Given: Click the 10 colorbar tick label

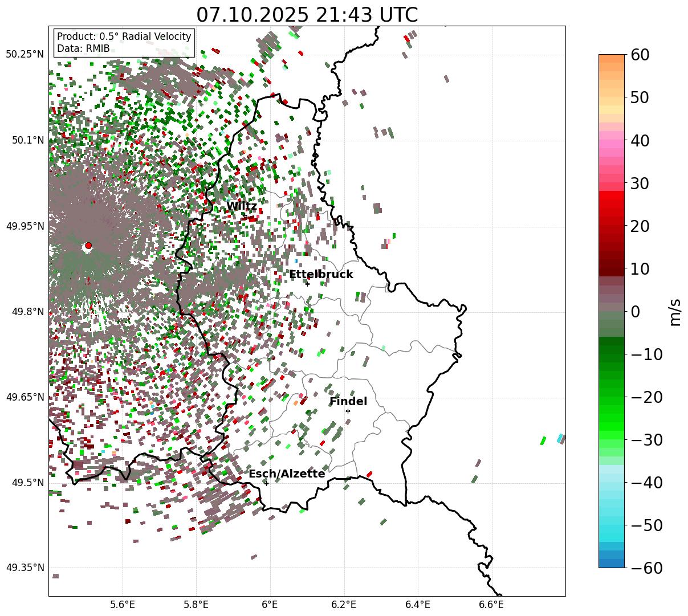Looking at the screenshot, I should [639, 269].
